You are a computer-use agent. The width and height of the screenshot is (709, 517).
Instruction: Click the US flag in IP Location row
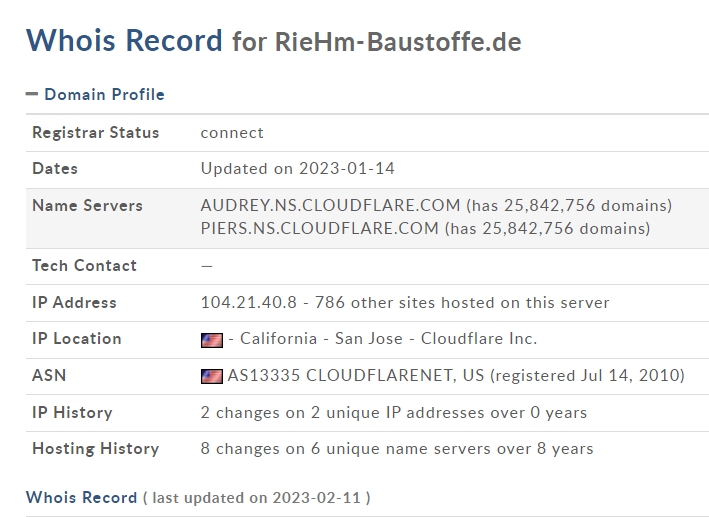(x=212, y=340)
